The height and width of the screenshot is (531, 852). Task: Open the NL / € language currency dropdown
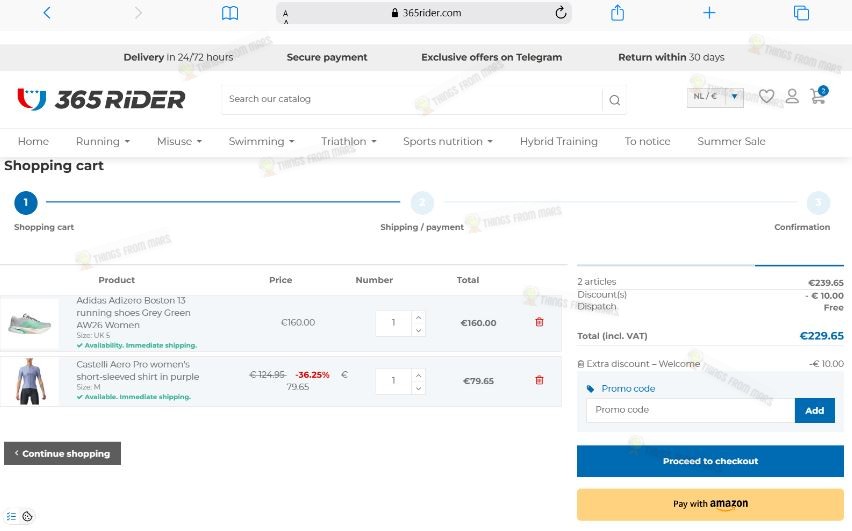715,97
